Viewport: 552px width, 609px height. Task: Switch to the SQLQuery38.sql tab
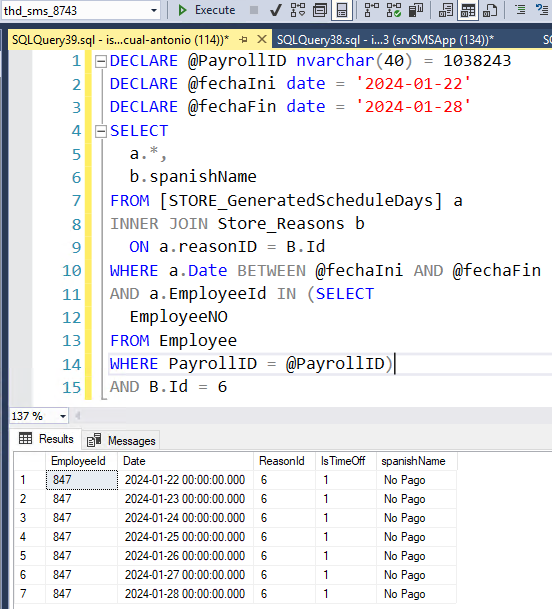pyautogui.click(x=385, y=40)
